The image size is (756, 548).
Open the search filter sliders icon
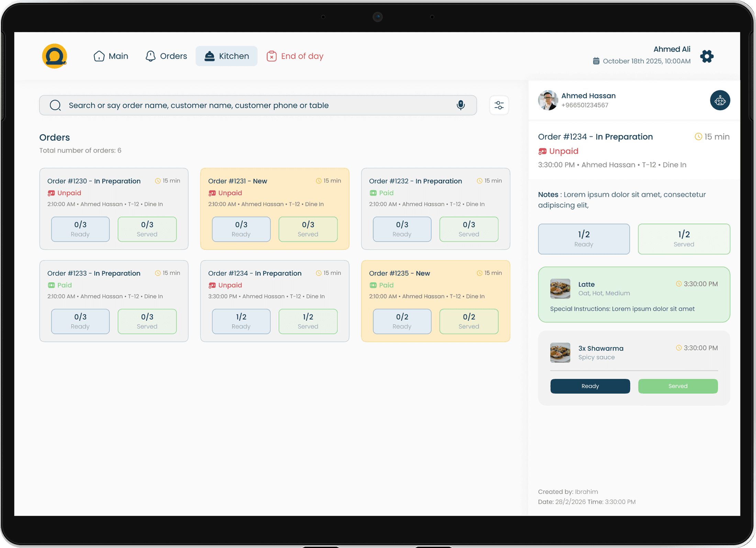click(499, 105)
